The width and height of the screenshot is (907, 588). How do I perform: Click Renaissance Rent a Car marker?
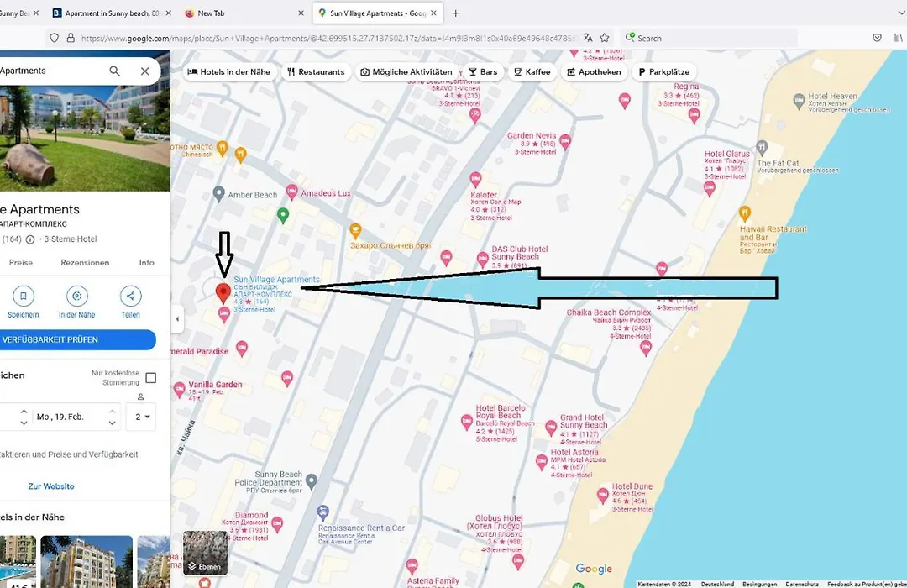coord(322,512)
